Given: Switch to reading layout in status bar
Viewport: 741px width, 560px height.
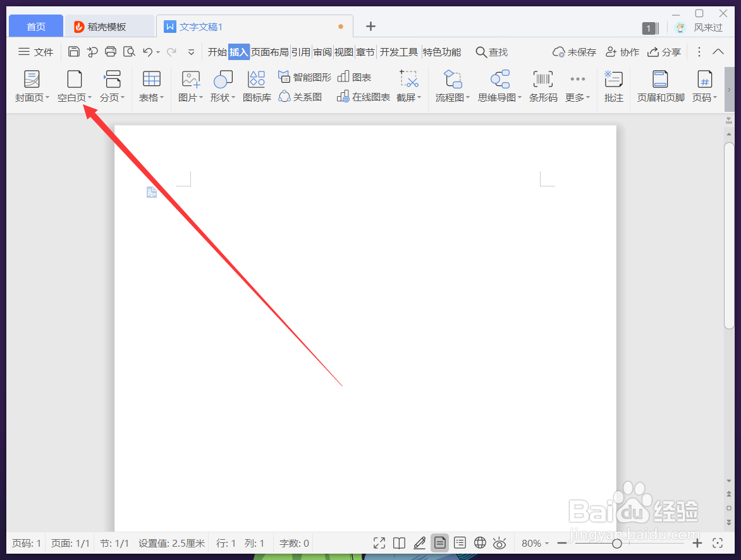Looking at the screenshot, I should point(400,543).
